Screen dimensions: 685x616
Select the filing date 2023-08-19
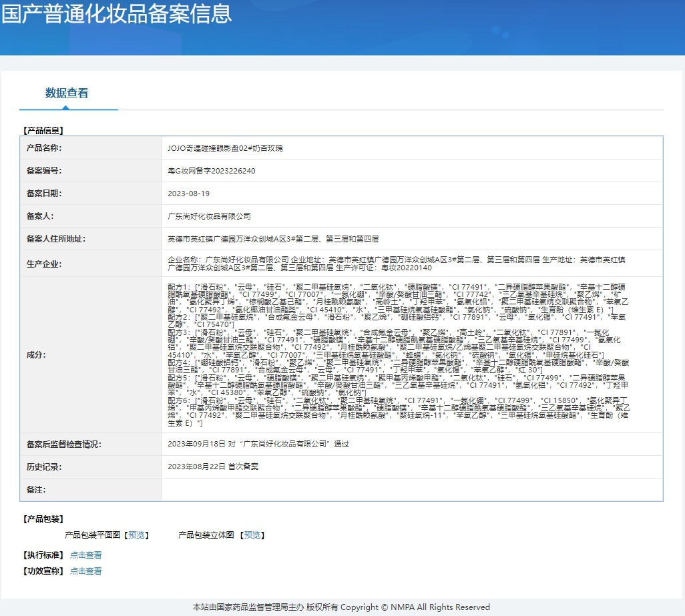click(x=188, y=194)
